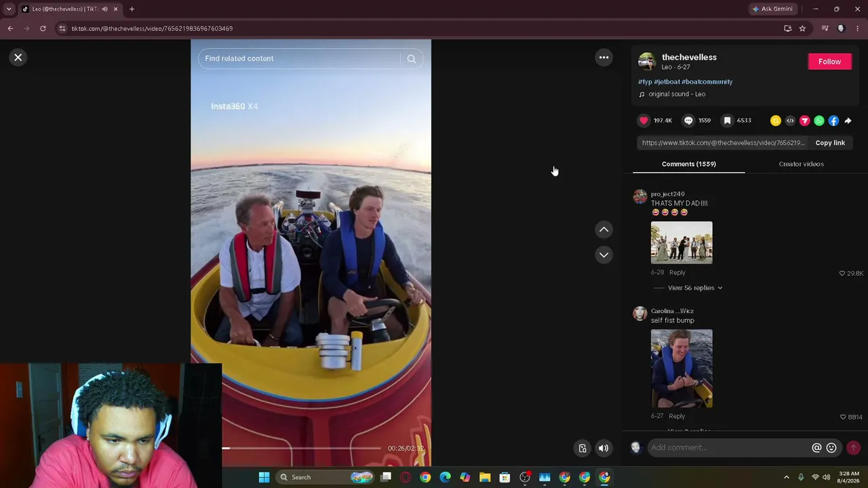Reply to the self fist bump comment
Image resolution: width=868 pixels, height=488 pixels.
click(x=677, y=416)
